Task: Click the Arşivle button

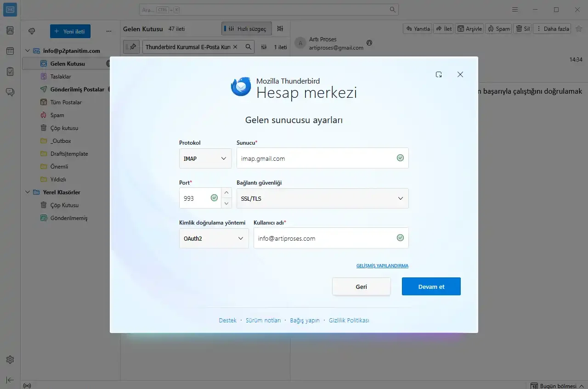Action: 469,28
